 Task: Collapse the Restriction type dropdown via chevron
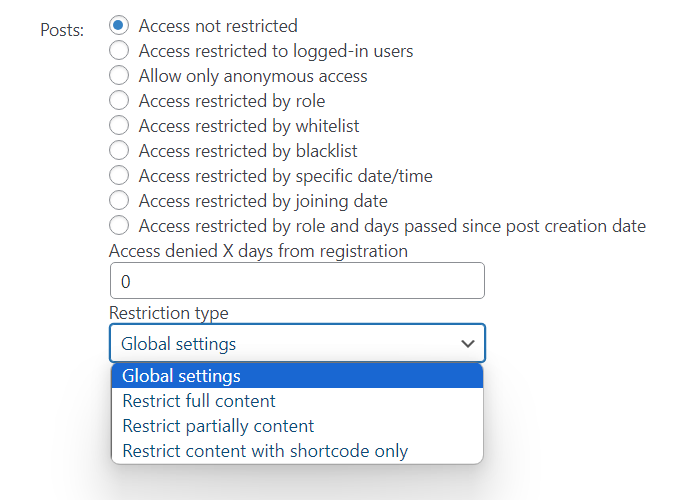click(x=467, y=343)
